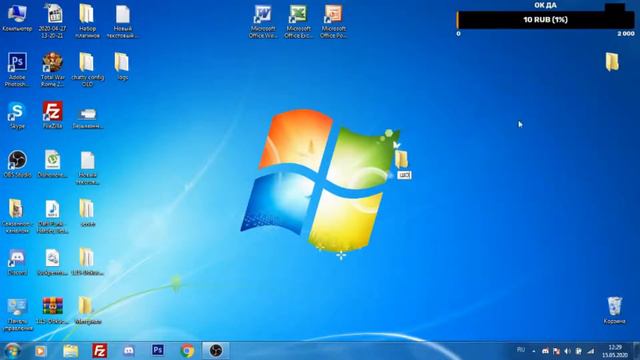Open the Windows Start menu

pyautogui.click(x=12, y=351)
